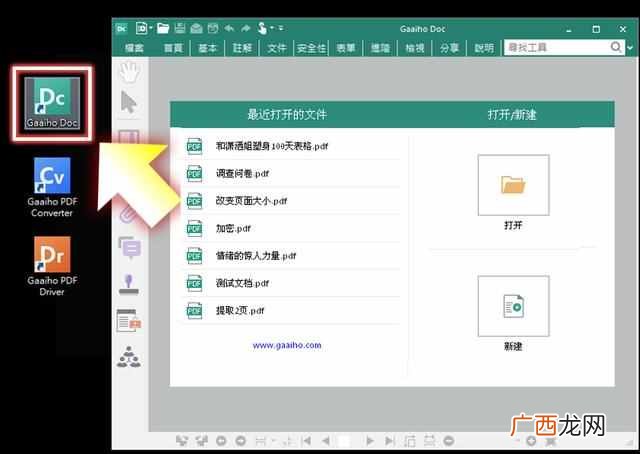Screen dimensions: 640x454
Task: Switch to the 說明 tab
Action: (x=484, y=48)
